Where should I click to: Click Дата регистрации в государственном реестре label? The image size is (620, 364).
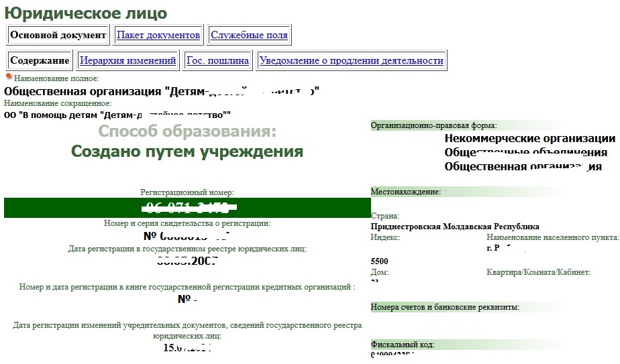click(x=187, y=249)
